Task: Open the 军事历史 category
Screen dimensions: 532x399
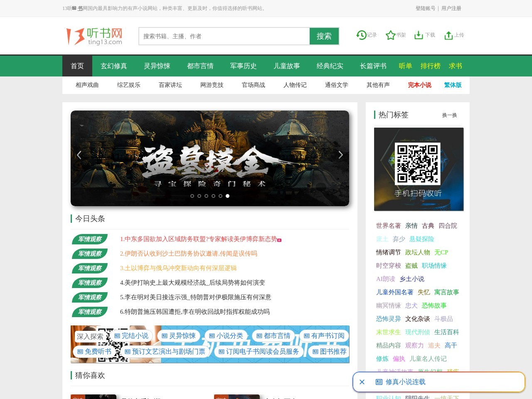Action: pyautogui.click(x=244, y=66)
